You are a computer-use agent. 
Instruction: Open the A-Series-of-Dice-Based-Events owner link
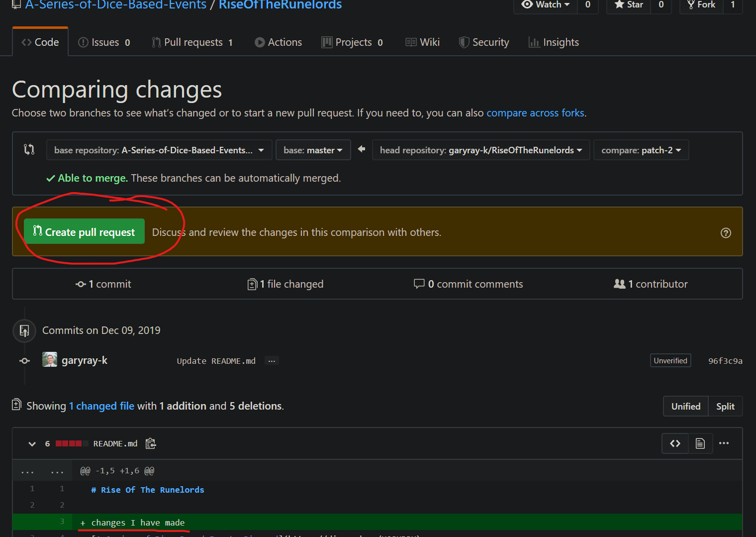pos(116,5)
